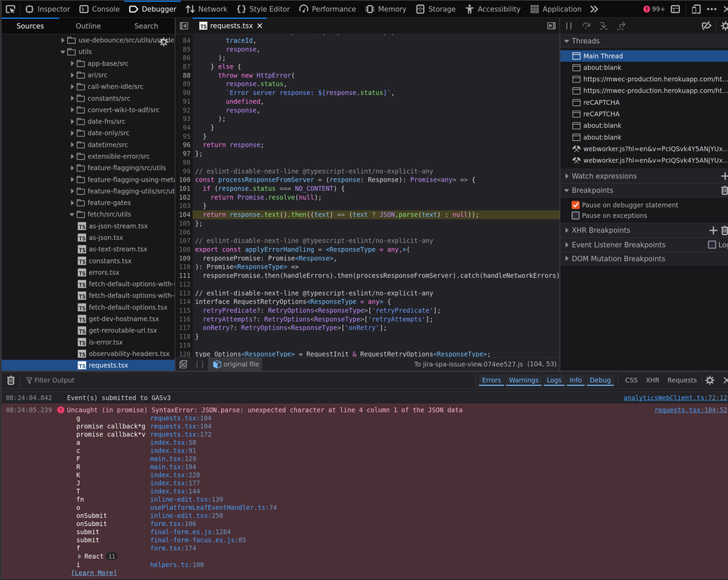Click the deactivate breakpoints icon
Viewport: 728px width, 580px height.
[x=705, y=26]
